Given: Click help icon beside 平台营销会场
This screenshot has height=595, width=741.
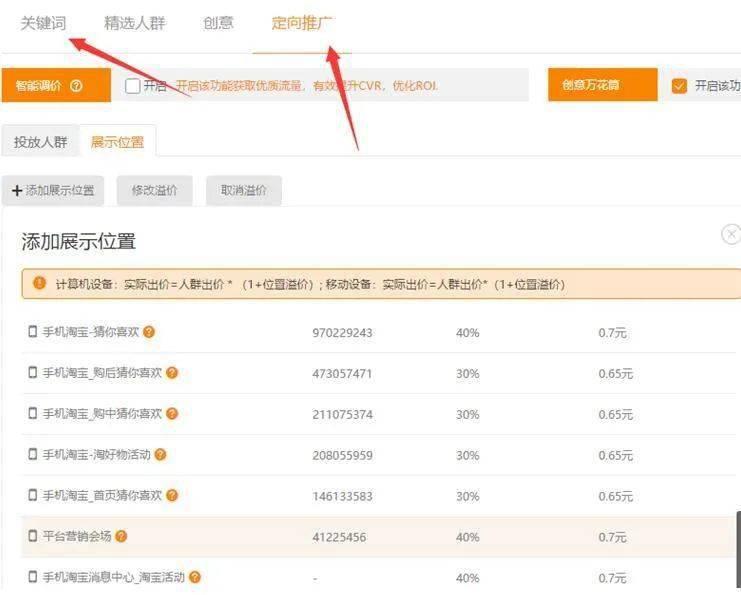Looking at the screenshot, I should 121,537.
